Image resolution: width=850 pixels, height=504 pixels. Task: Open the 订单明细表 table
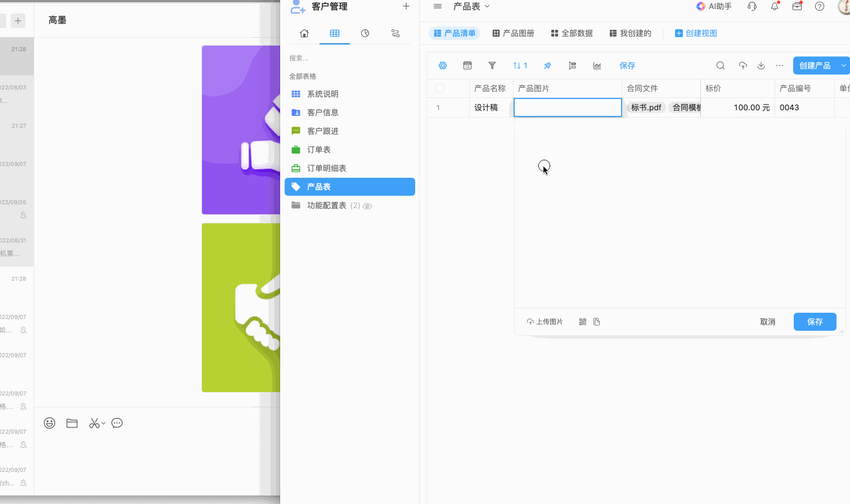coord(350,168)
